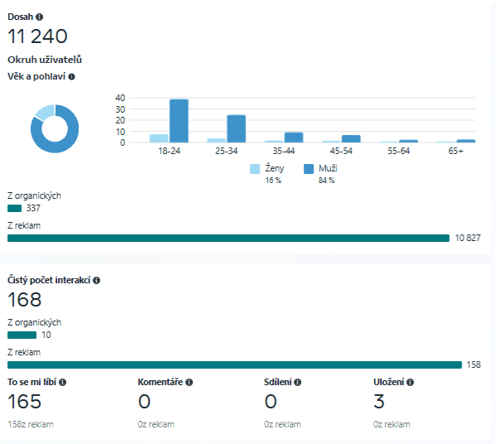
Task: Click the Z reklam interactions bar
Action: pyautogui.click(x=234, y=364)
